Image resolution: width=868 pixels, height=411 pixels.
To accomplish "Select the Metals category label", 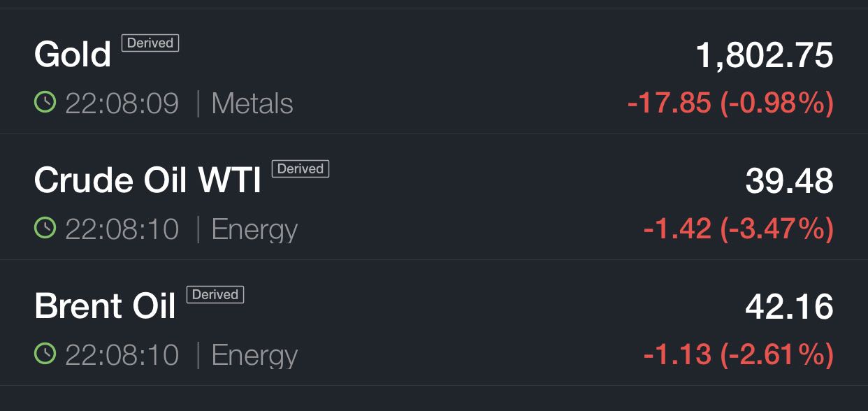I will [252, 104].
